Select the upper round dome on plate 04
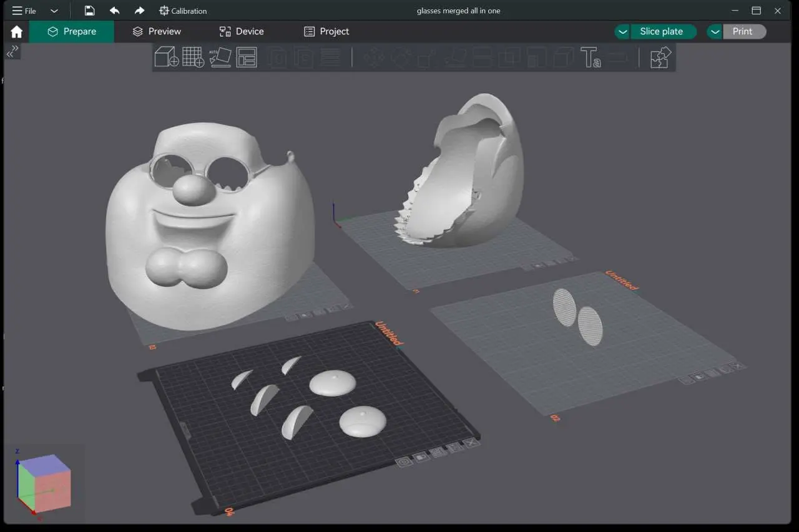The image size is (799, 532). (x=333, y=382)
